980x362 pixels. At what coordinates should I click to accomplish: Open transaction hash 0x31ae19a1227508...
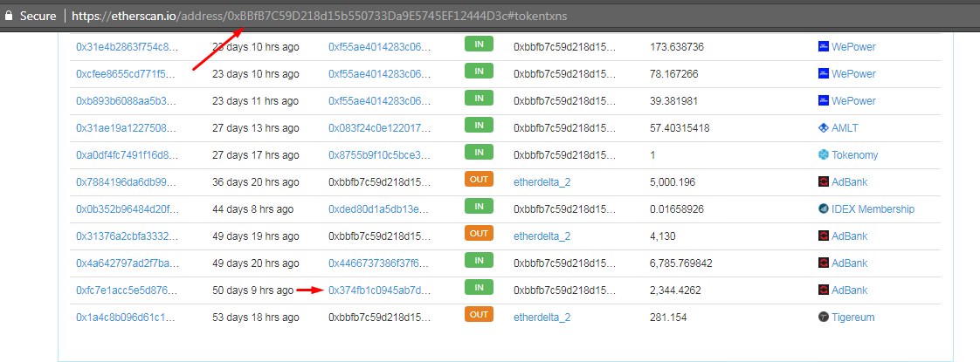[127, 128]
